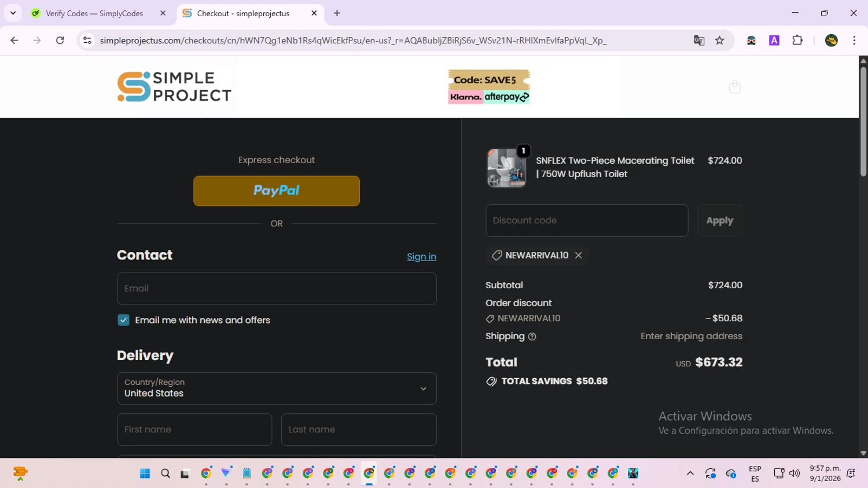Apply the discount code
The image size is (868, 488).
tap(719, 221)
